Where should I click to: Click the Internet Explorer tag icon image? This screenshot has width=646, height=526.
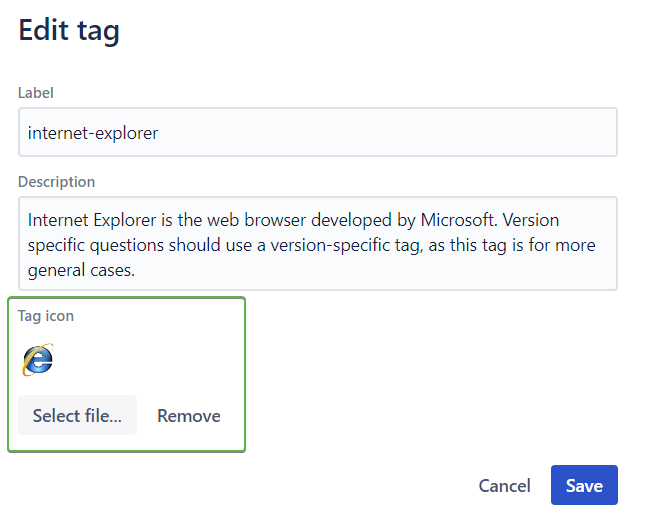tap(37, 360)
